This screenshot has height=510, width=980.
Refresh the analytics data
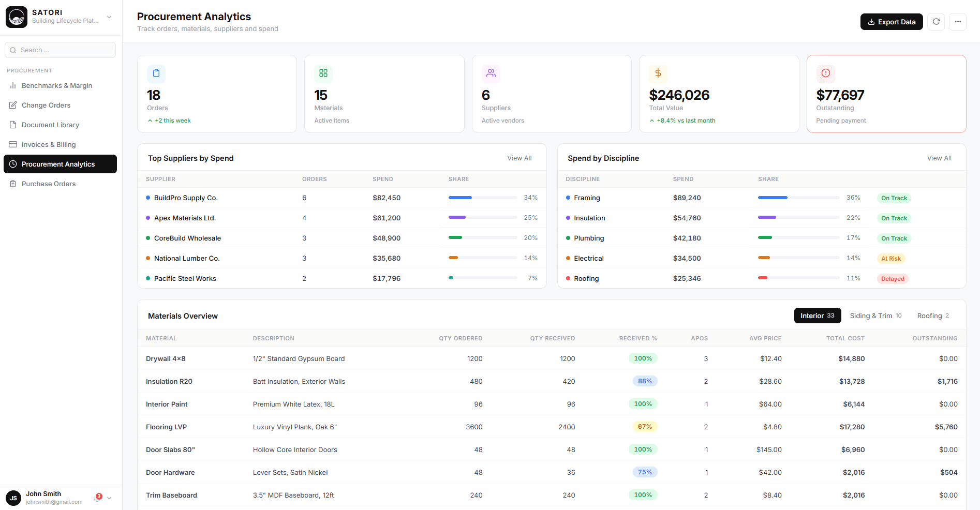(x=936, y=22)
